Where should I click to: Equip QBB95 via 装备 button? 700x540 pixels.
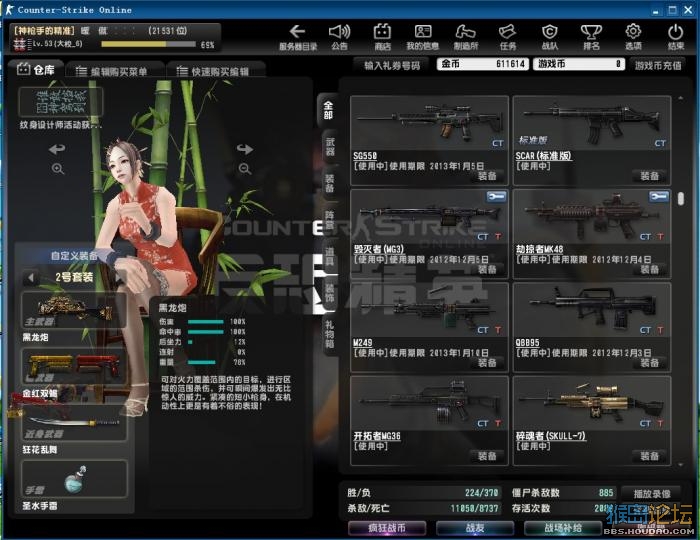tap(650, 362)
